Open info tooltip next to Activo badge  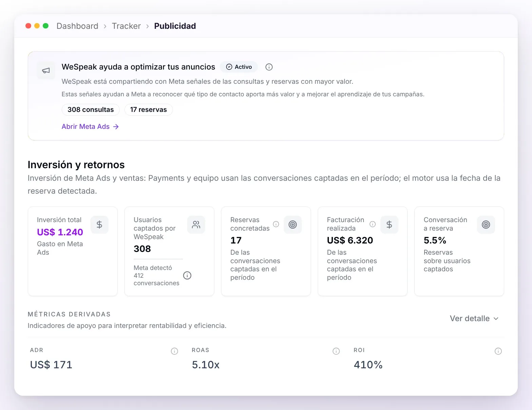click(x=269, y=67)
